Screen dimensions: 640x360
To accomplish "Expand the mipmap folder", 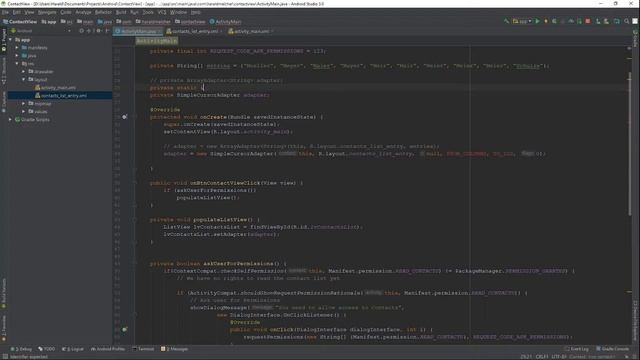I will coord(24,104).
